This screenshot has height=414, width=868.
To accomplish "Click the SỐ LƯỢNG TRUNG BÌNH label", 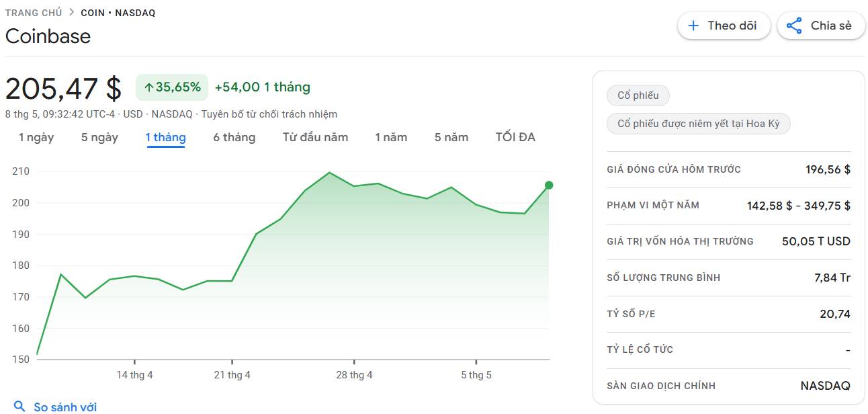I will (664, 278).
